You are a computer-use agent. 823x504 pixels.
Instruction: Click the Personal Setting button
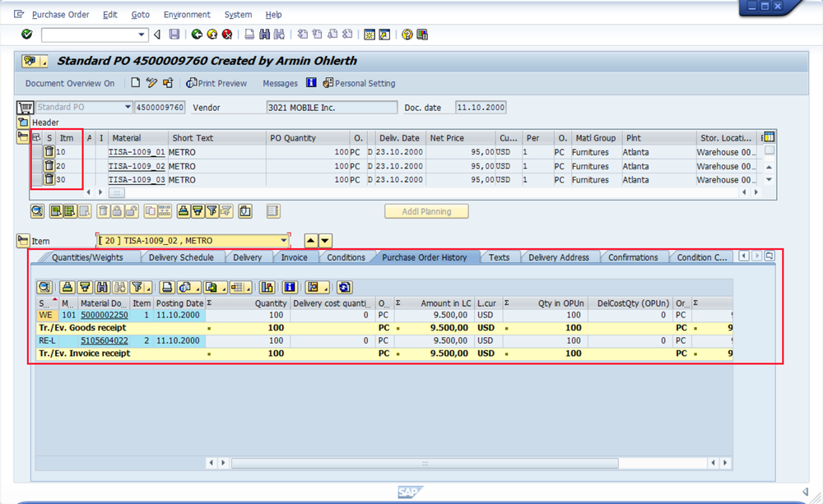pyautogui.click(x=359, y=83)
